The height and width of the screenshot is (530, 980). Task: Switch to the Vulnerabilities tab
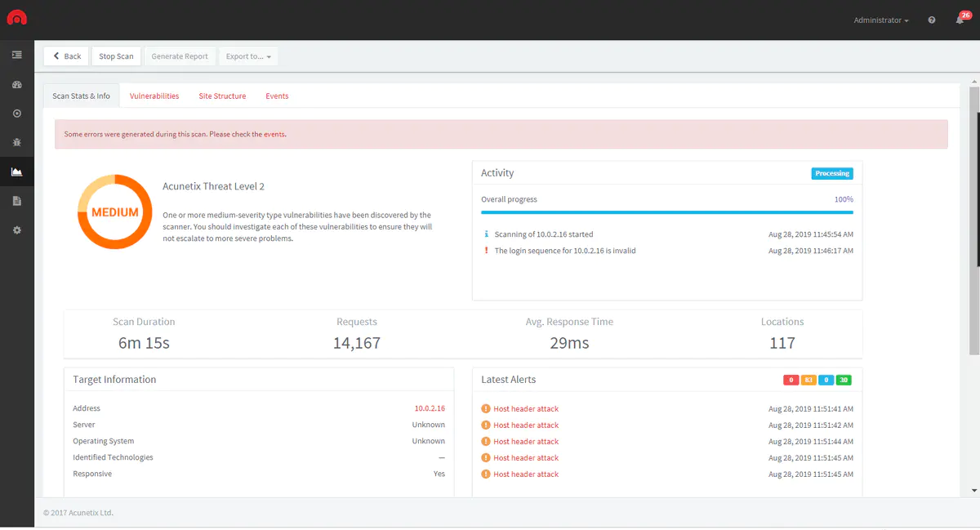(x=154, y=96)
